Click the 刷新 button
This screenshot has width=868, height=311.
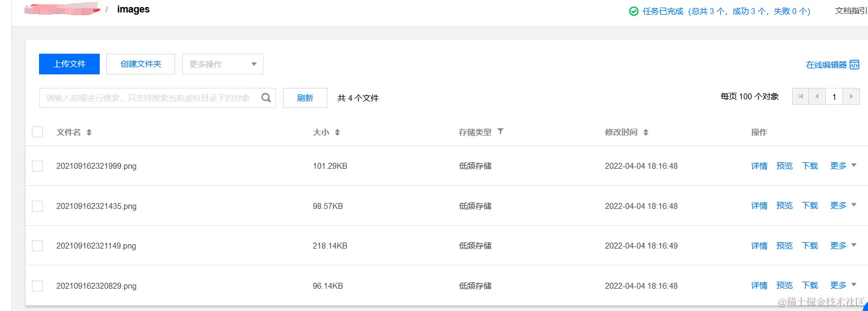305,98
